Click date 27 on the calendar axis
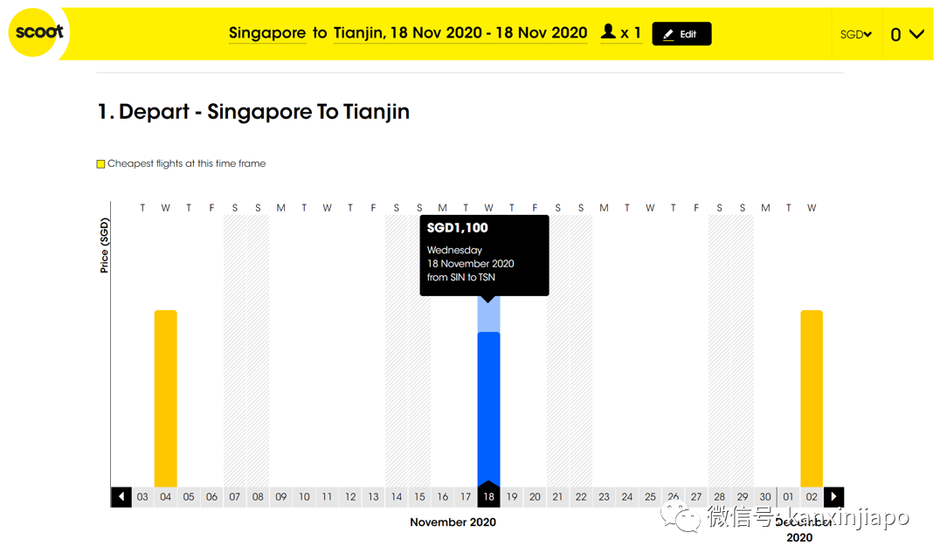 coord(696,496)
